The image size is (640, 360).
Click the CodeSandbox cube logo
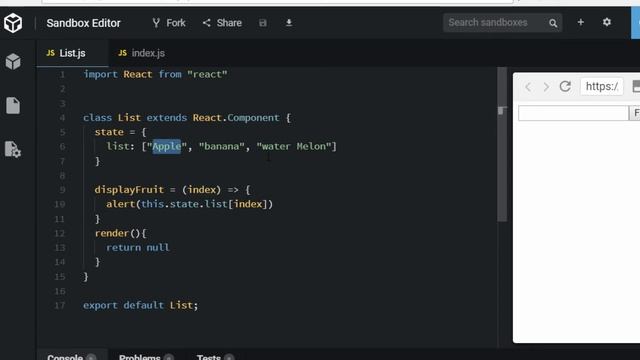click(x=13, y=23)
